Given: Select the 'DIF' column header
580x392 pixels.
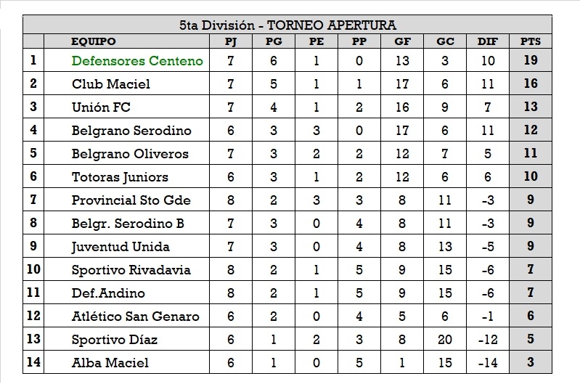Looking at the screenshot, I should pos(488,41).
